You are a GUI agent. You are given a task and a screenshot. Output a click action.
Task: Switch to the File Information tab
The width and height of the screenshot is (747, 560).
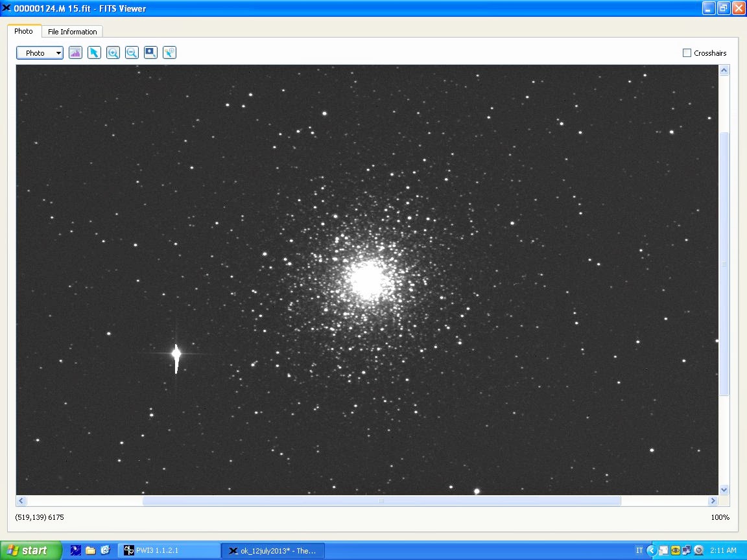pyautogui.click(x=72, y=32)
